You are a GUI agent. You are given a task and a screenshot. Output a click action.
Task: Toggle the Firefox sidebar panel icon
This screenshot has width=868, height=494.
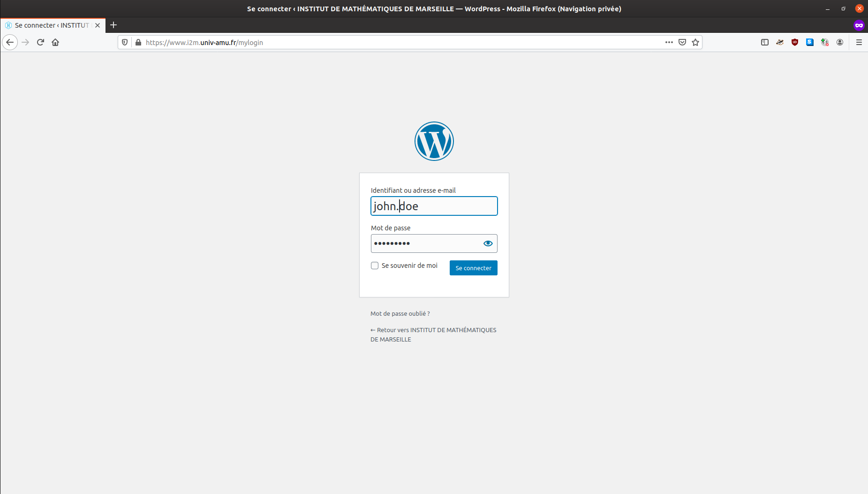click(765, 42)
